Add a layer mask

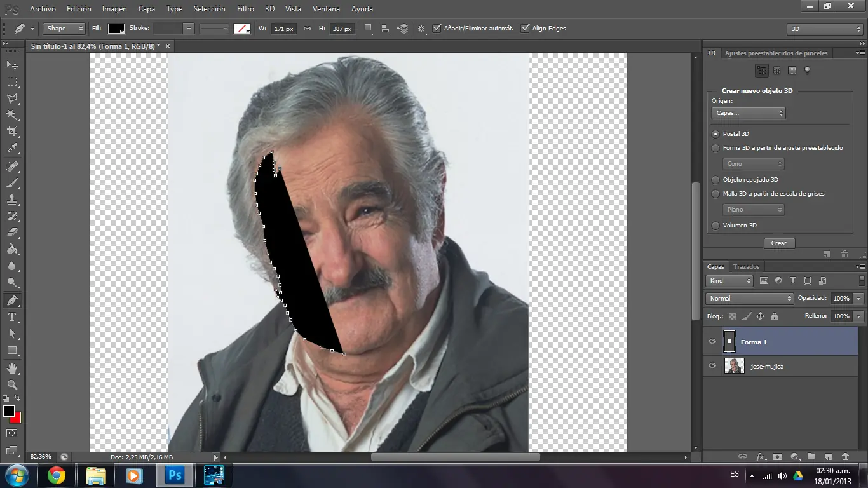coord(778,457)
